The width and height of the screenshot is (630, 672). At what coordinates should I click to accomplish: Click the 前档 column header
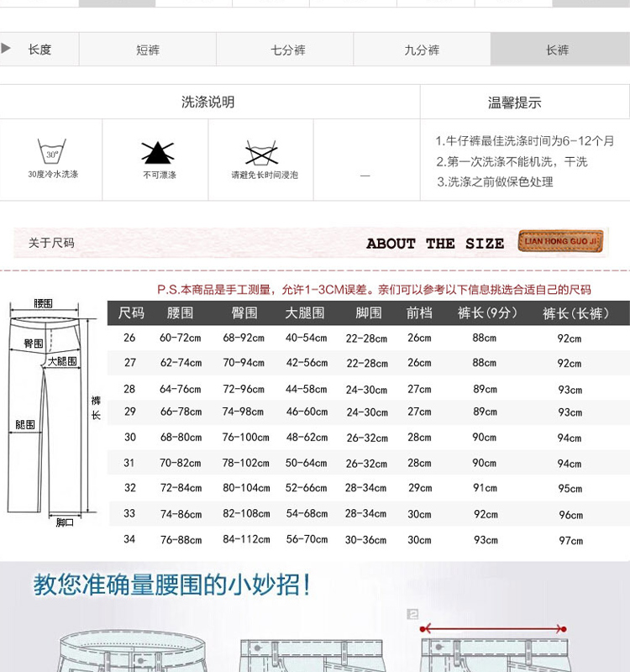419,312
